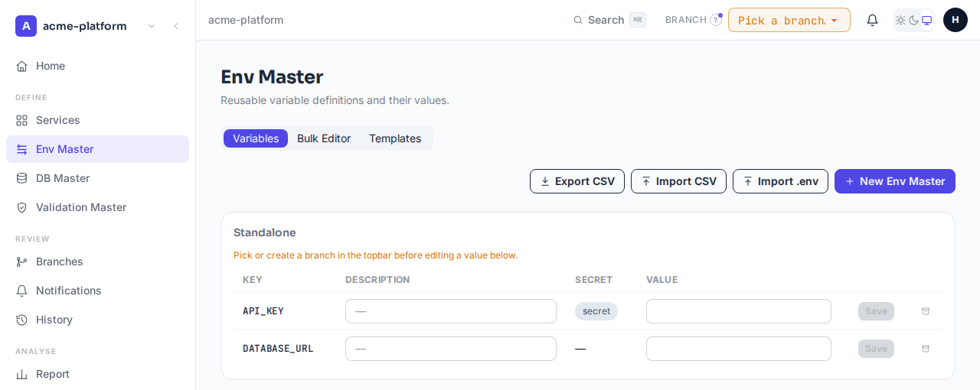Click the Standalone section heading

tap(265, 232)
